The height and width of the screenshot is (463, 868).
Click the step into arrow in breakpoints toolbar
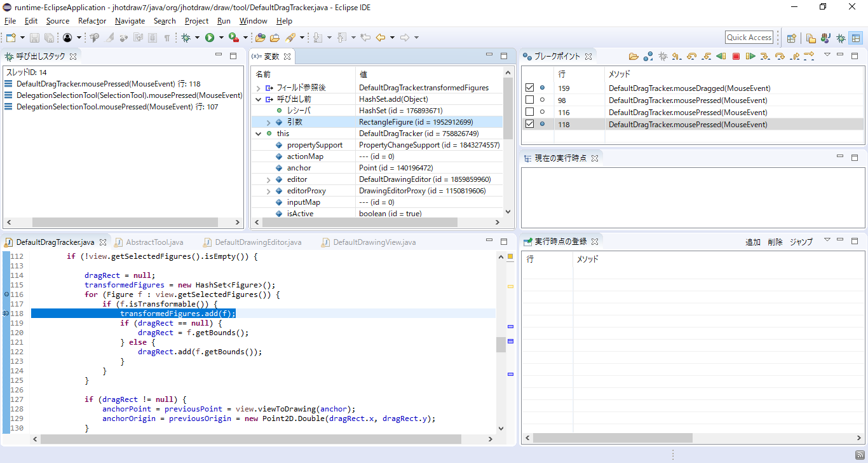pyautogui.click(x=765, y=57)
